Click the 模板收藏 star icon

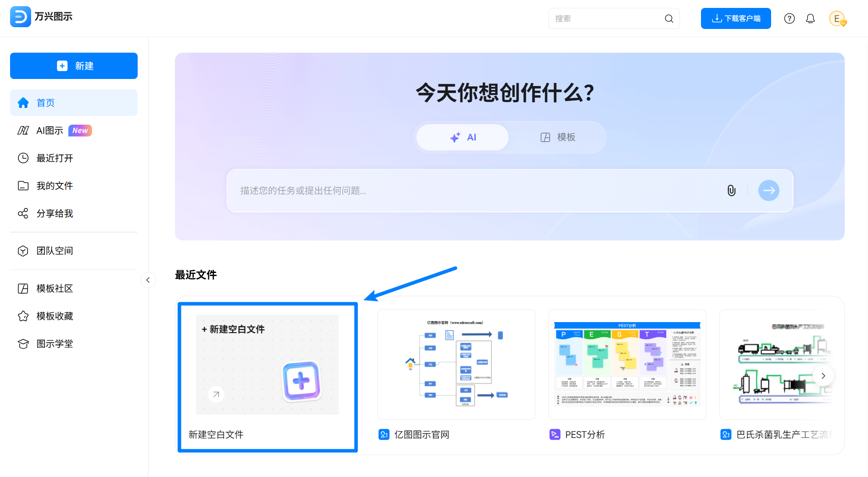pyautogui.click(x=23, y=316)
